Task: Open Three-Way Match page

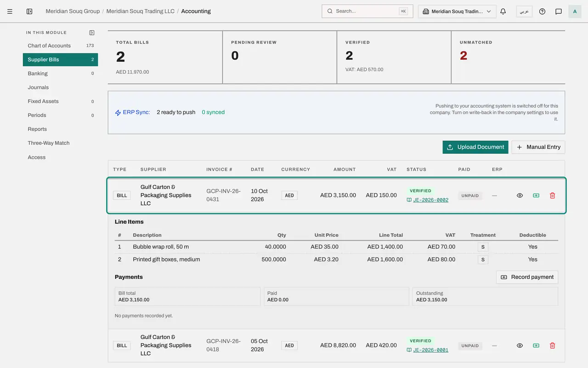Action: coord(60,143)
